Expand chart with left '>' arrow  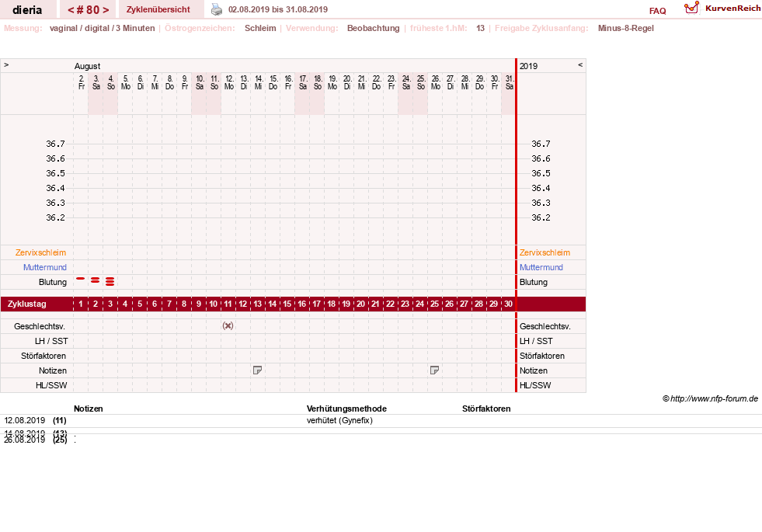pyautogui.click(x=6, y=64)
